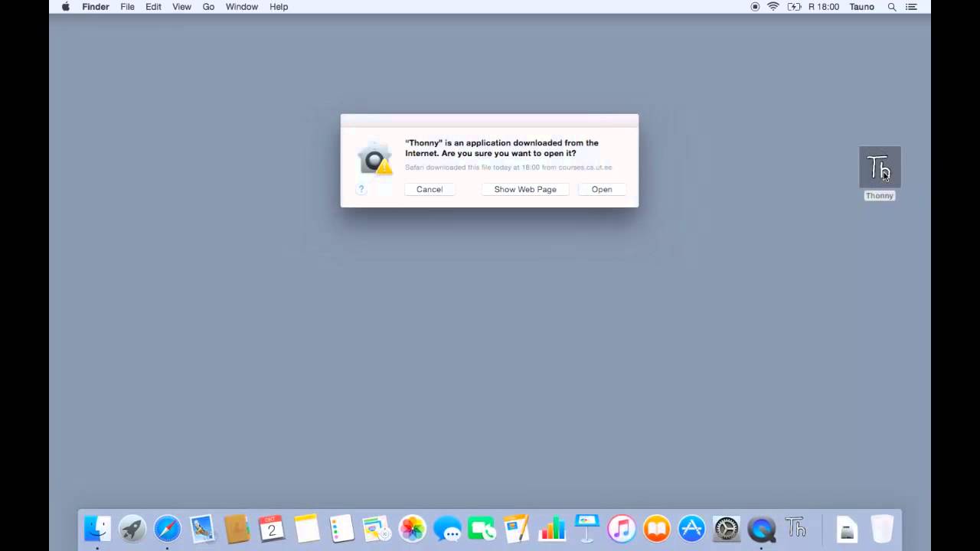This screenshot has width=980, height=551.
Task: Open Safari from the dock
Action: tap(167, 528)
